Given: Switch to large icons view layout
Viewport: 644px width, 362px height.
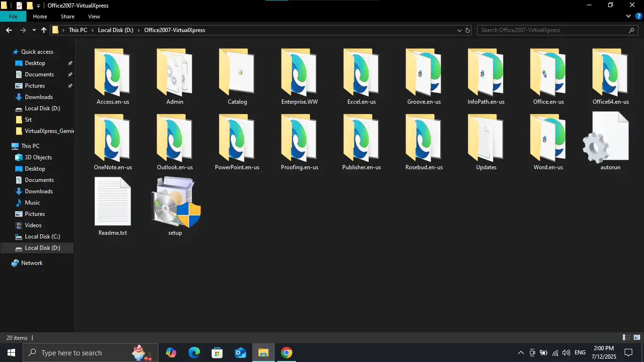Looking at the screenshot, I should point(637,337).
